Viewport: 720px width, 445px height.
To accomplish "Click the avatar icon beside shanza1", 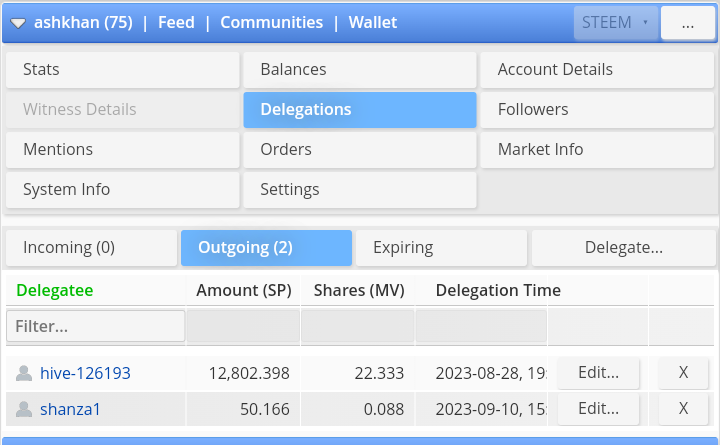I will coord(24,409).
